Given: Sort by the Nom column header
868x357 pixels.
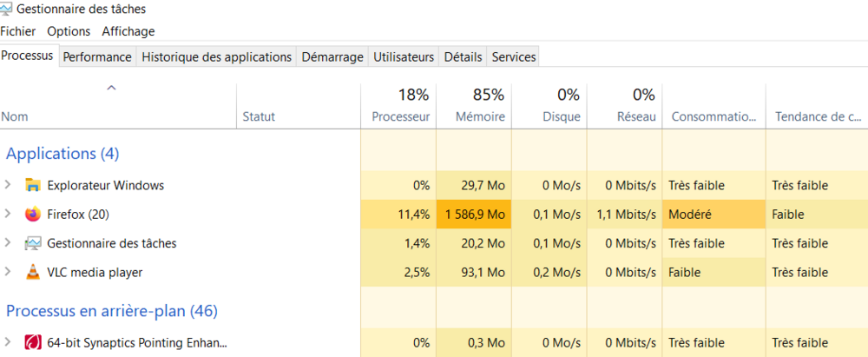Looking at the screenshot, I should click(15, 116).
